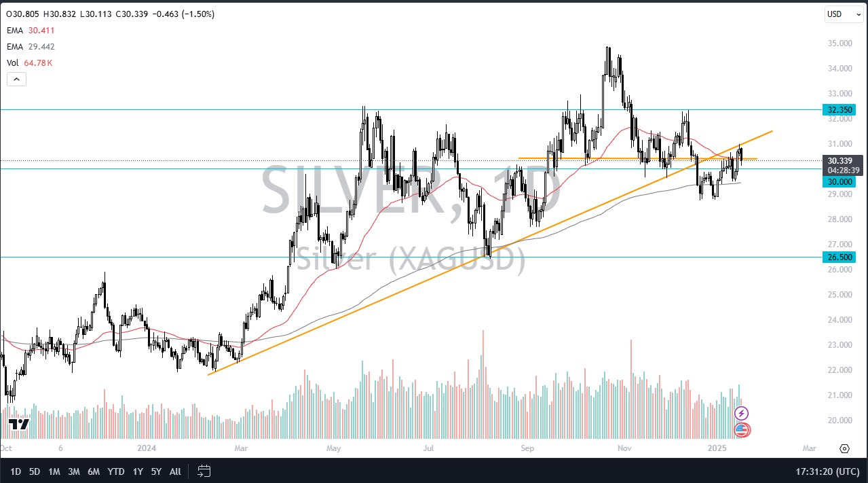The image size is (868, 483).
Task: Click the 1Y range button
Action: coord(138,471)
